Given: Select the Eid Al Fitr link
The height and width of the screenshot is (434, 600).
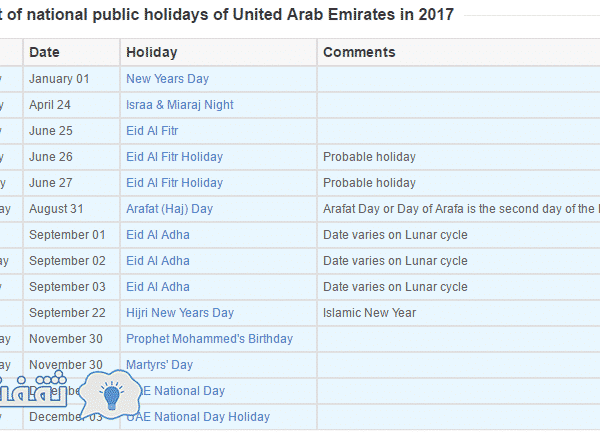Looking at the screenshot, I should pos(152,131).
